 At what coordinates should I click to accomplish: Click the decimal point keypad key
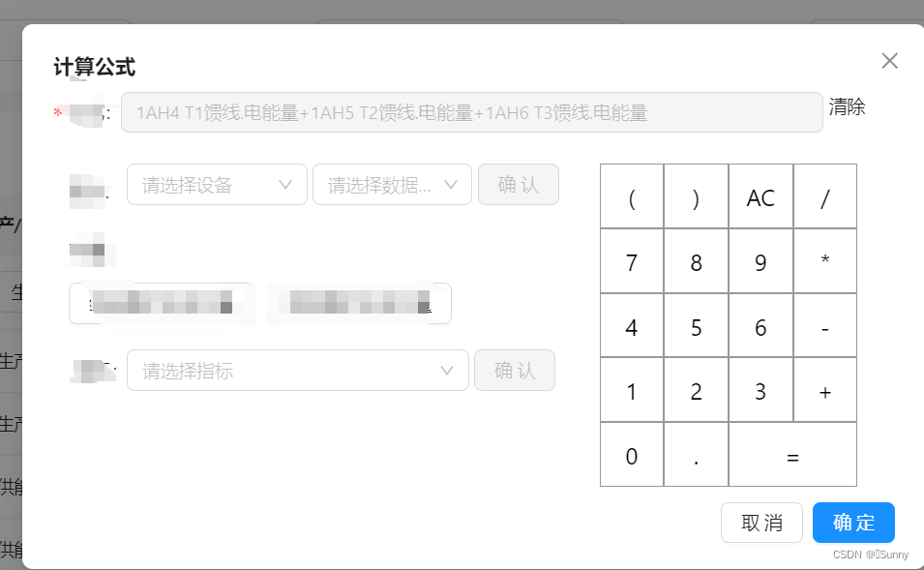pos(696,454)
